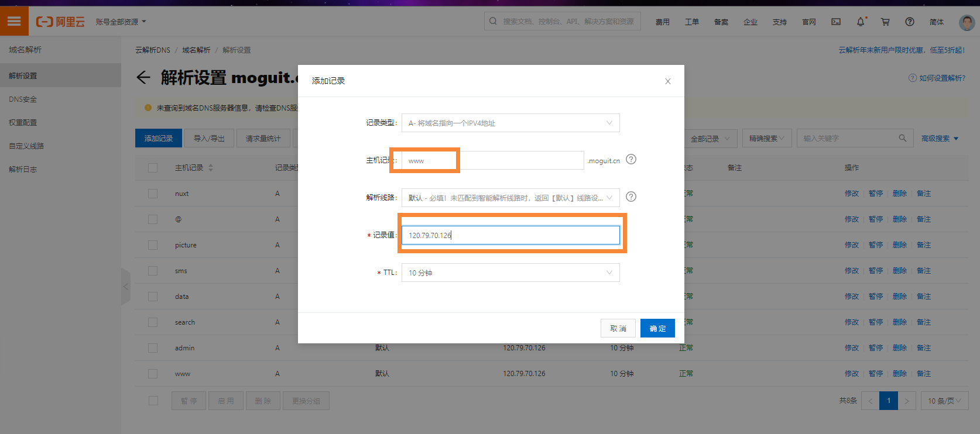Open the user avatar menu
Image resolution: width=980 pixels, height=434 pixels.
coord(967,22)
